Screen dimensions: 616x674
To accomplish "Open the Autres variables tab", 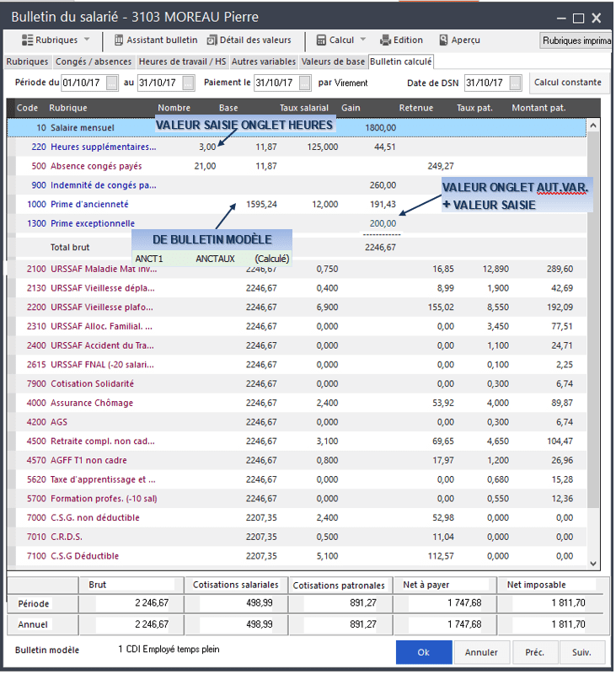I will coord(264,62).
